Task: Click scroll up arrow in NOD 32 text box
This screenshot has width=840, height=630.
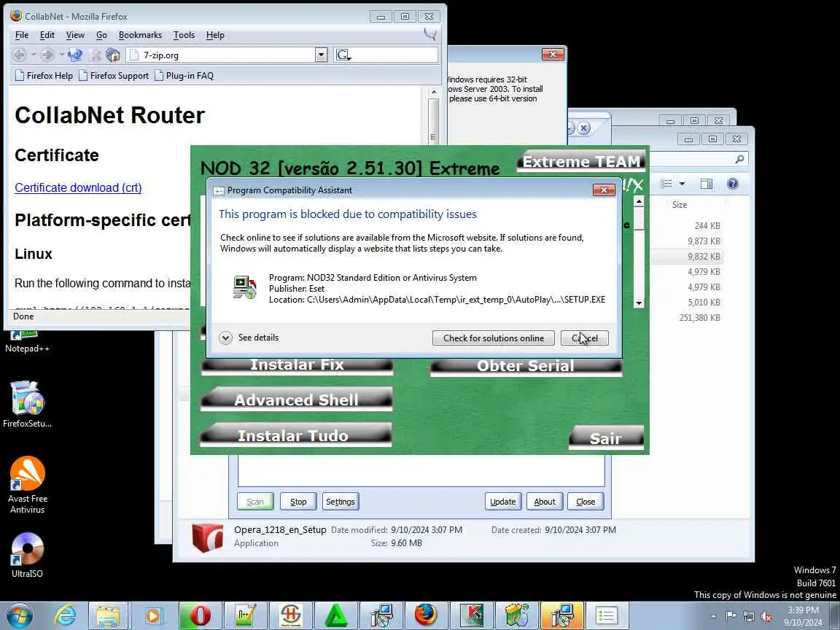Action: [x=639, y=201]
